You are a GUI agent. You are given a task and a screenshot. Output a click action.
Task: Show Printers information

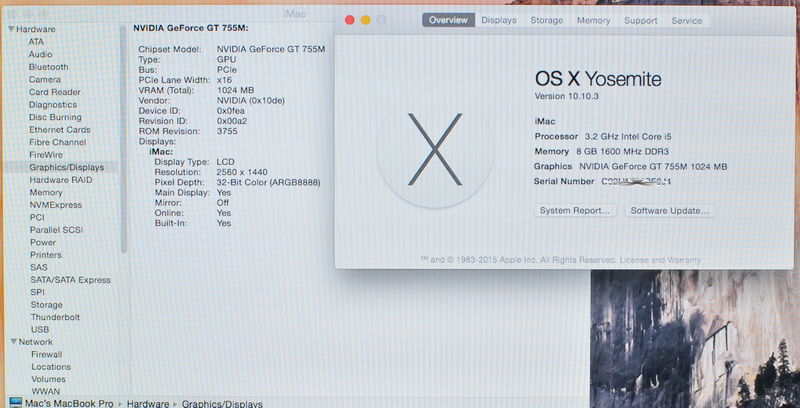click(x=45, y=254)
